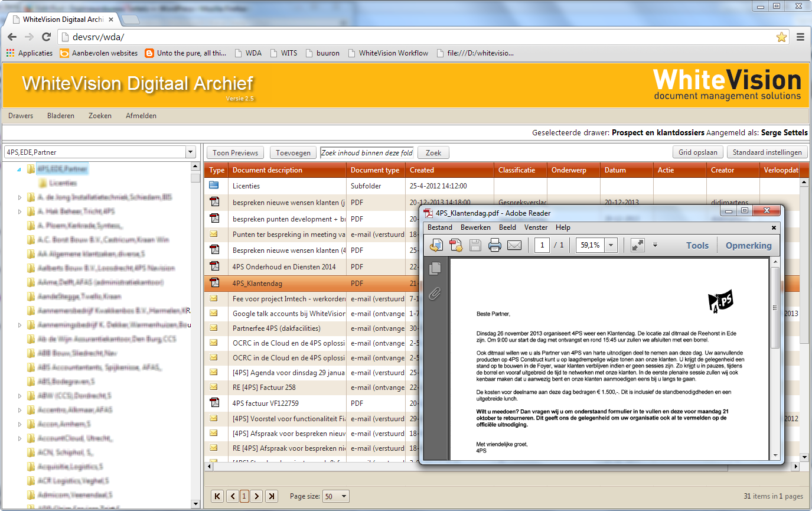Open the Chrome hamburger menu

point(800,37)
